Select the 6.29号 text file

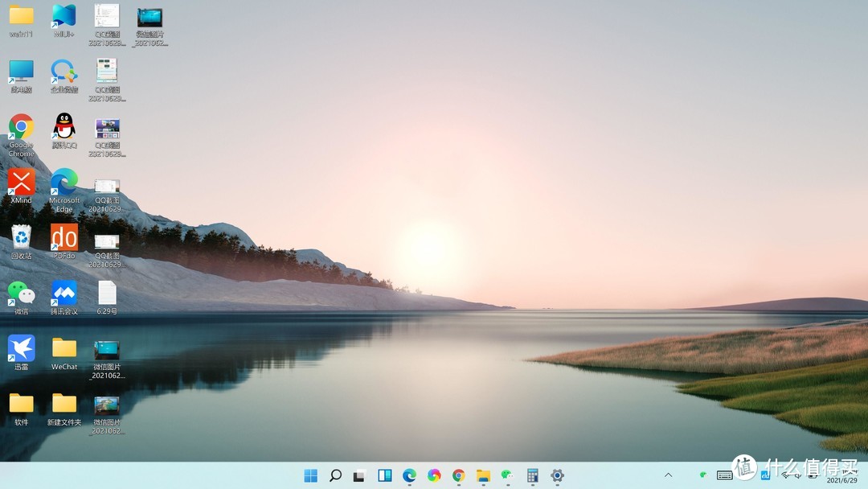pos(107,294)
